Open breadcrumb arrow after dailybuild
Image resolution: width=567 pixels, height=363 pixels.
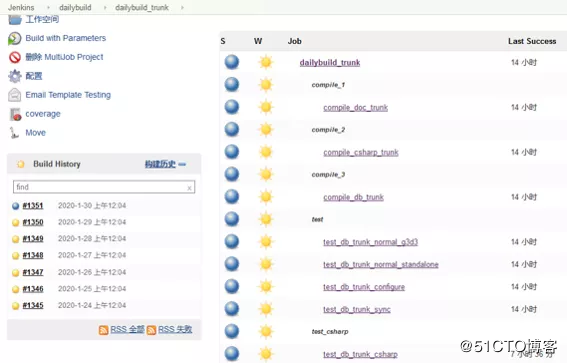(x=105, y=8)
